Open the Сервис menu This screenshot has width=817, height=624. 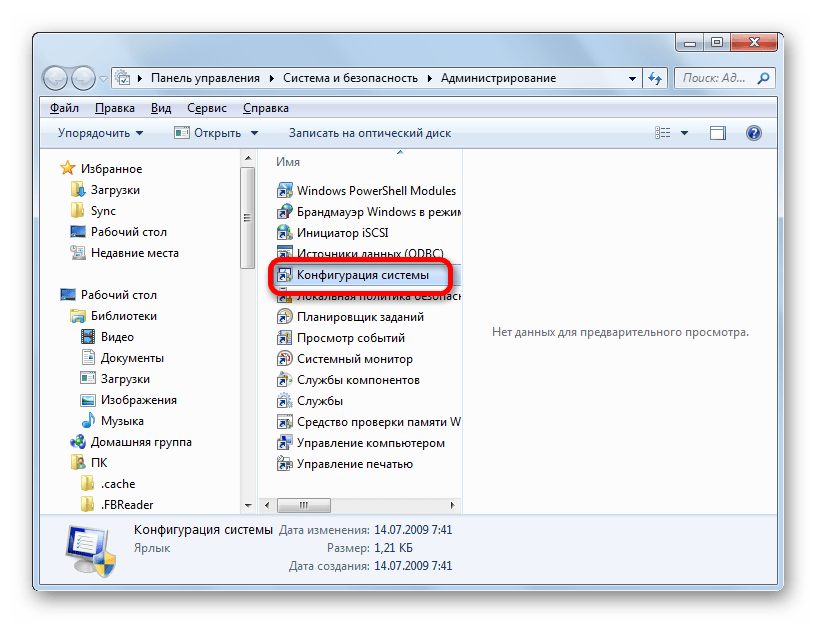tap(206, 108)
